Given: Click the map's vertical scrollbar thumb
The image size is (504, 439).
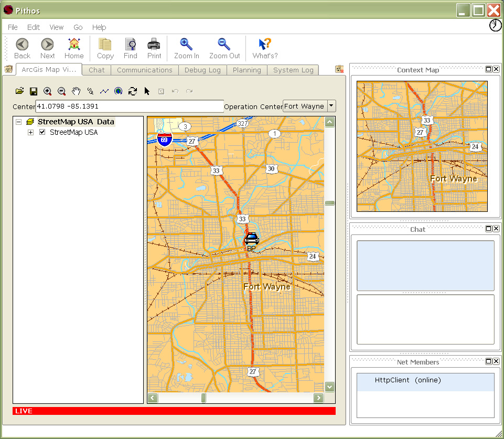Looking at the screenshot, I should point(329,203).
